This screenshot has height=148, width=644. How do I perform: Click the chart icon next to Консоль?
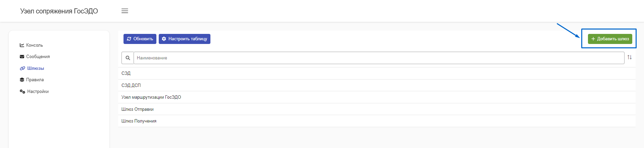pos(22,45)
